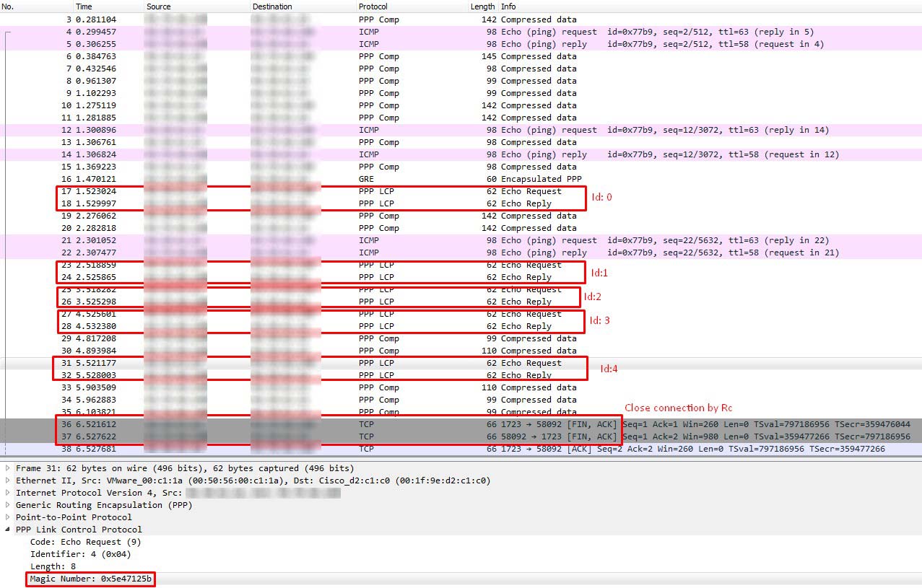
Task: Select packet 34 at time 5.962883
Action: pos(461,400)
